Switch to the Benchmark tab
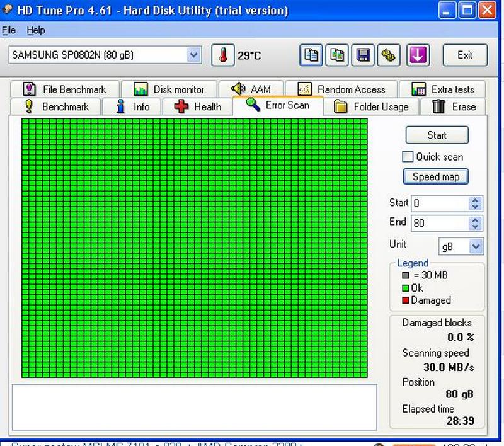This screenshot has width=504, height=446. pos(56,106)
